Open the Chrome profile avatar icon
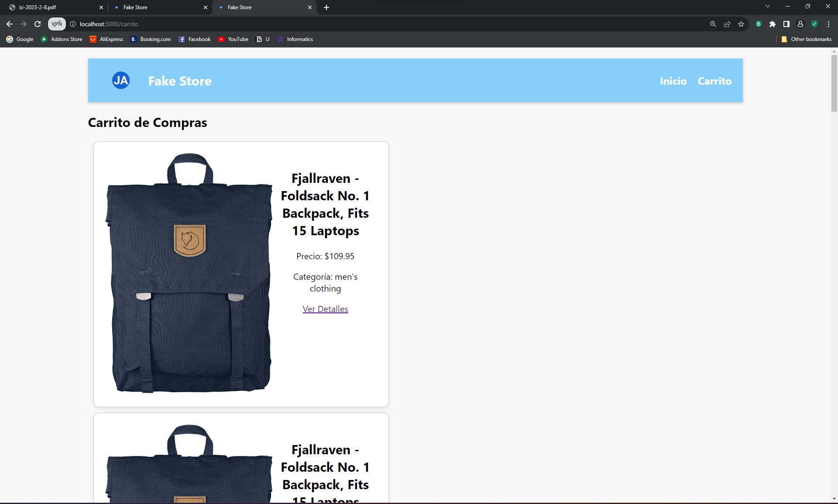This screenshot has width=838, height=504. click(800, 24)
